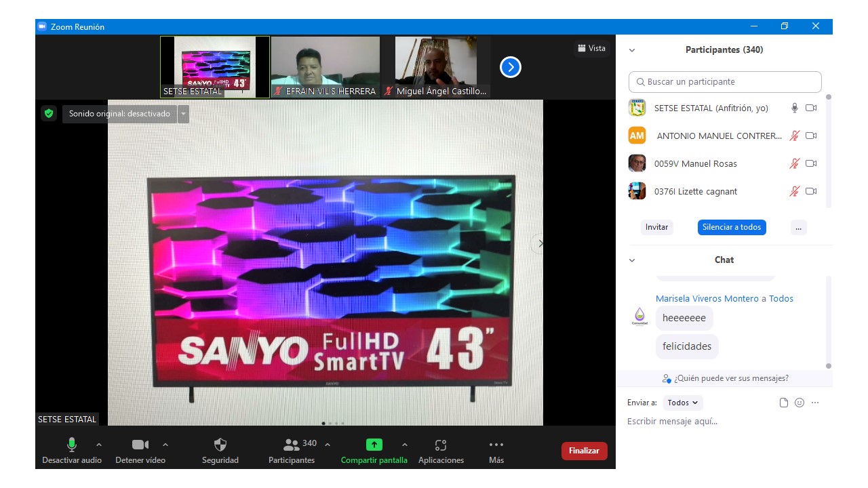Viewport: 868px width, 488px height.
Task: Open the participants panel more options (...) button
Action: (798, 227)
